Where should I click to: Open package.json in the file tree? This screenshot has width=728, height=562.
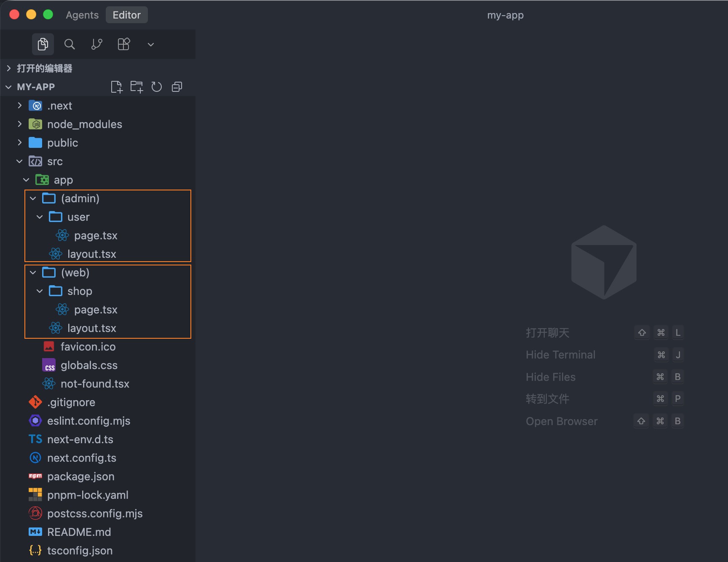(80, 476)
